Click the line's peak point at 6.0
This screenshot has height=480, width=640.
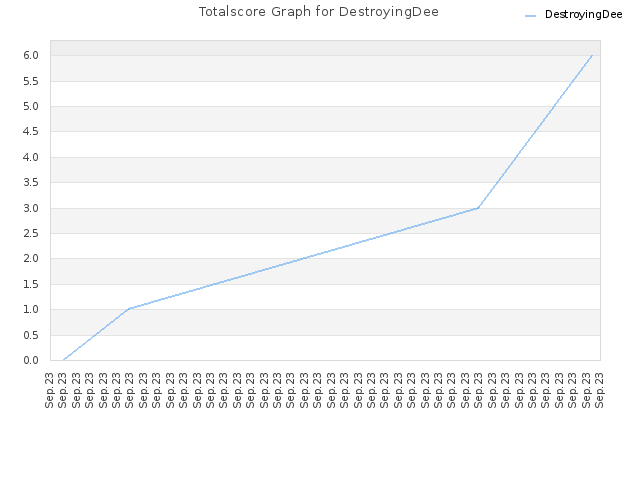pos(592,55)
